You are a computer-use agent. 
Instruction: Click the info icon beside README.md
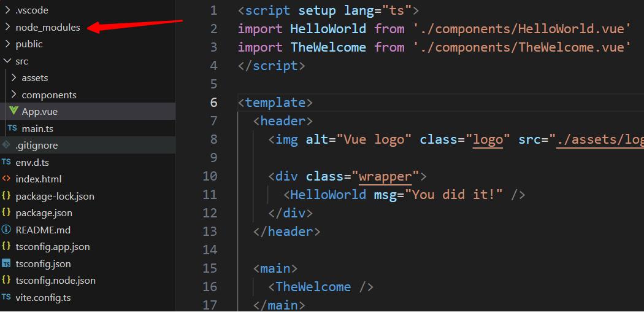pos(6,230)
